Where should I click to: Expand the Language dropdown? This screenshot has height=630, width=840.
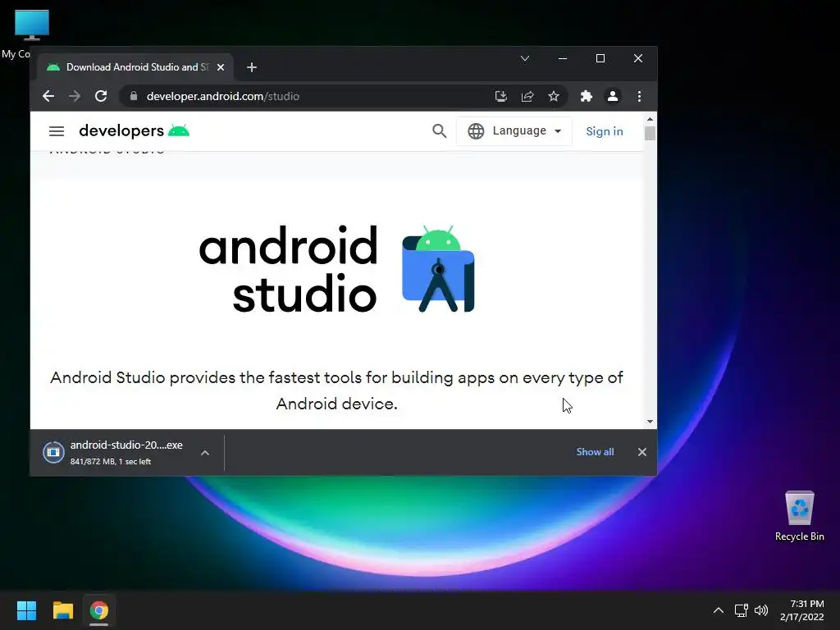click(514, 131)
